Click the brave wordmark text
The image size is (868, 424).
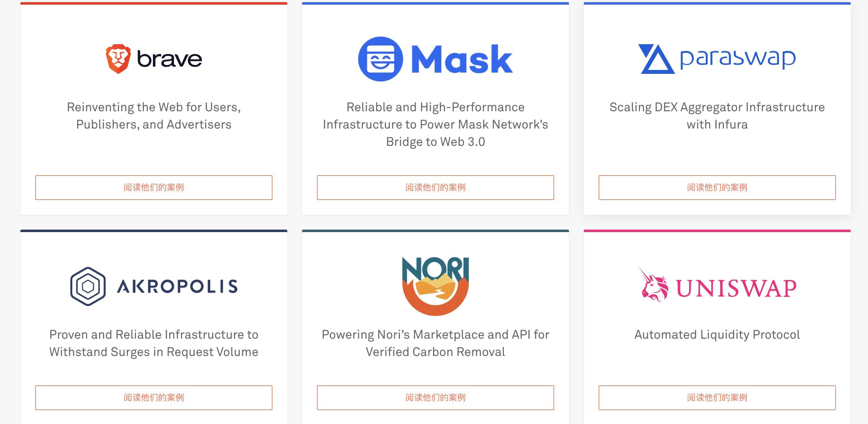[x=170, y=59]
